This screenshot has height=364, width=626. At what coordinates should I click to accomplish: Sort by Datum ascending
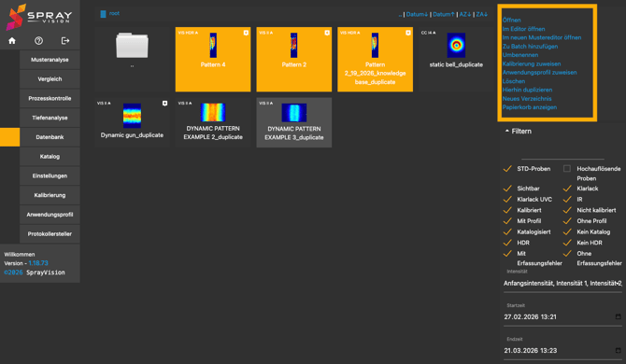point(444,14)
